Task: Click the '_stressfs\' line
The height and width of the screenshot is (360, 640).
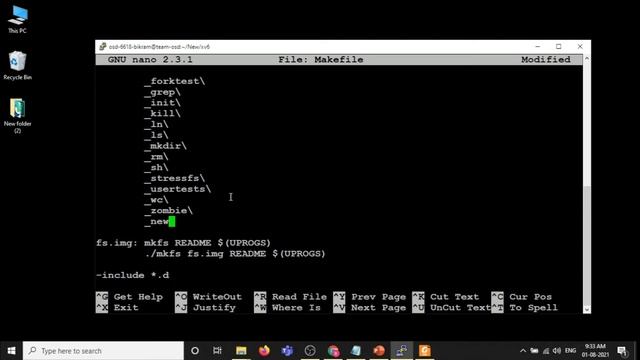Action: pos(175,178)
